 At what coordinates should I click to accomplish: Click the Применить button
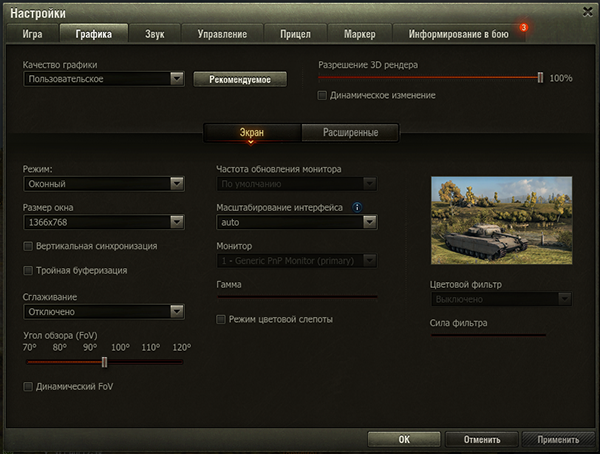(558, 439)
